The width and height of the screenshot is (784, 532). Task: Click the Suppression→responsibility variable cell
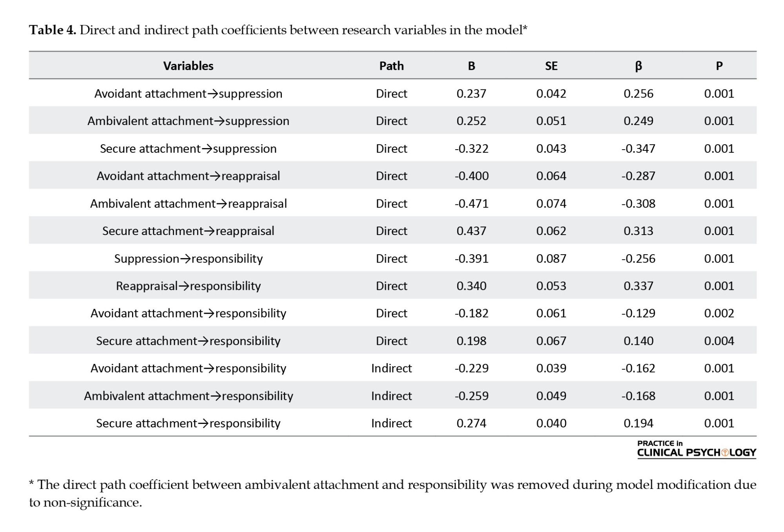click(x=188, y=259)
